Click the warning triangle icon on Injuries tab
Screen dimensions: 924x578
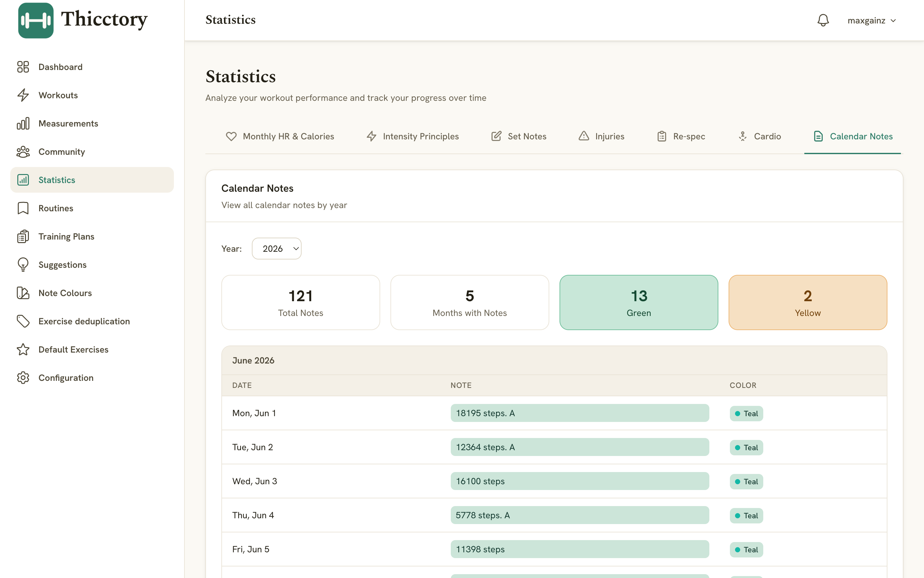click(584, 136)
